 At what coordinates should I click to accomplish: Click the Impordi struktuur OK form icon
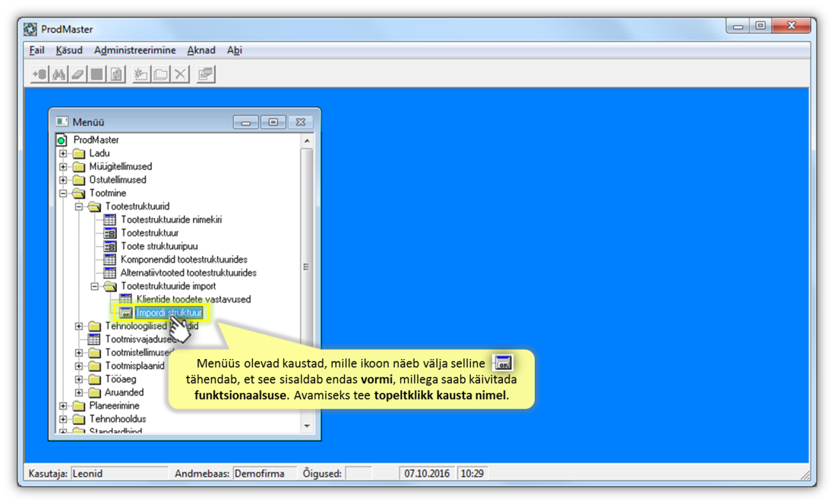(x=125, y=313)
